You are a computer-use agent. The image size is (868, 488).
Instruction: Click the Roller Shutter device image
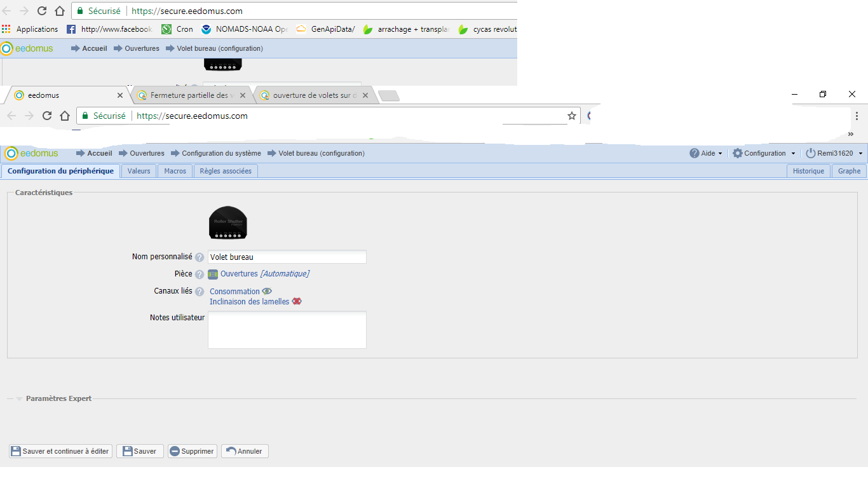228,223
